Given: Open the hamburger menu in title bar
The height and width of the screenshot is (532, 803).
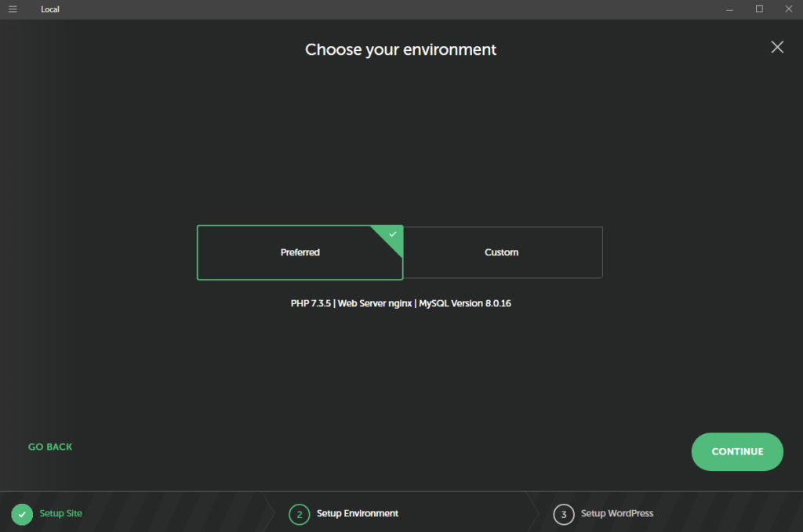Looking at the screenshot, I should point(13,9).
